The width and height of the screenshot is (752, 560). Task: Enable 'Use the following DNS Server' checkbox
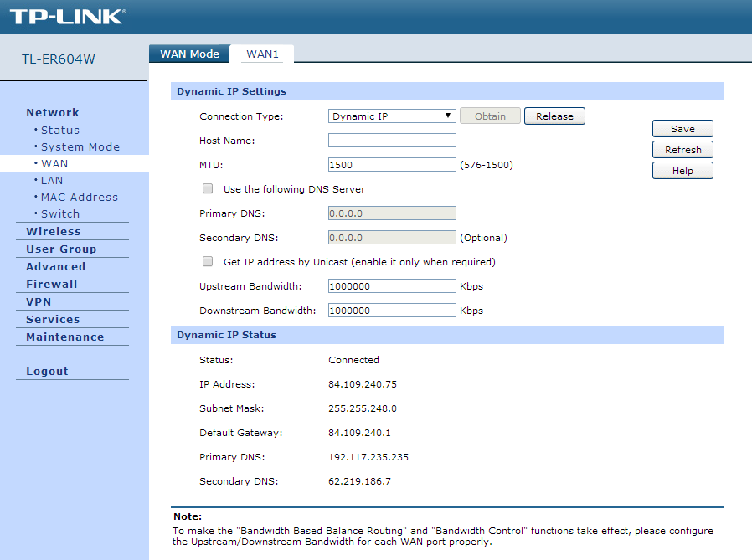pyautogui.click(x=208, y=189)
